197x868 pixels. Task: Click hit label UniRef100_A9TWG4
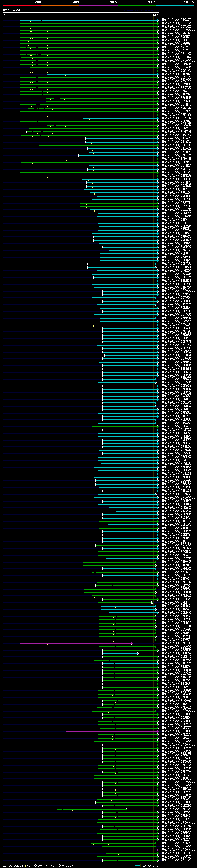click(x=177, y=355)
